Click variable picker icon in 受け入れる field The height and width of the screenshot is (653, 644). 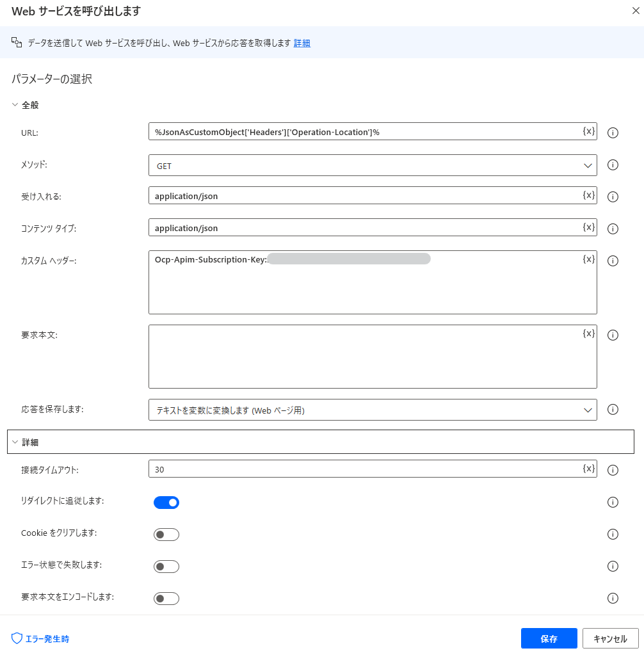point(588,195)
